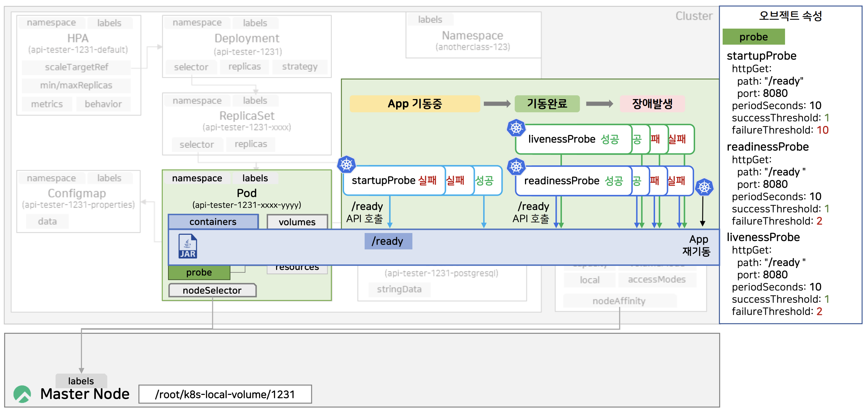The image size is (868, 413).
Task: Click the startupProbe heading in properties panel
Action: [x=762, y=56]
